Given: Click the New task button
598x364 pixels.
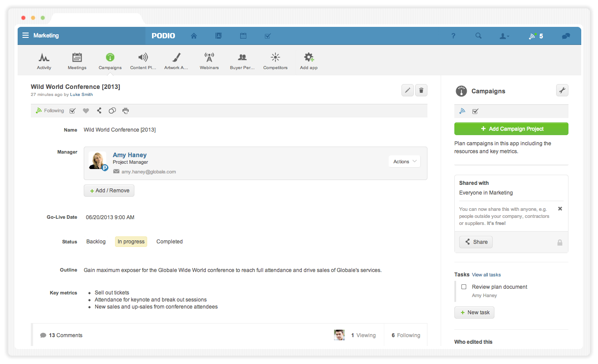Looking at the screenshot, I should click(474, 313).
